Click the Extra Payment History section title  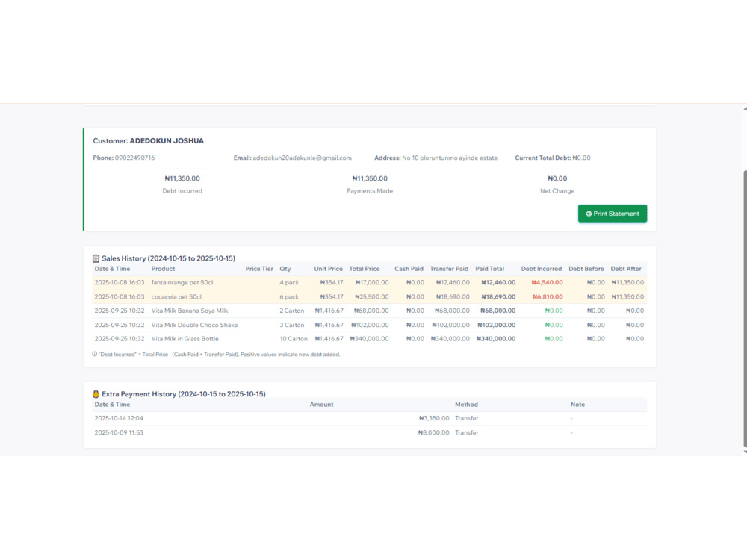click(184, 394)
